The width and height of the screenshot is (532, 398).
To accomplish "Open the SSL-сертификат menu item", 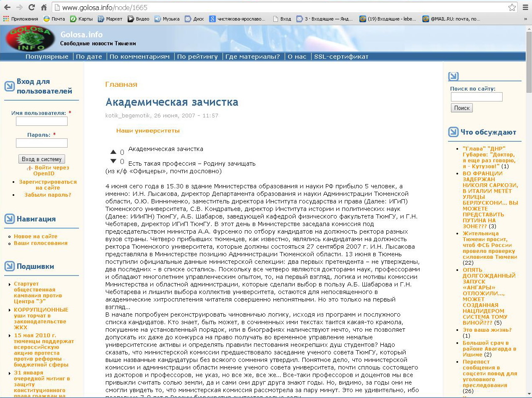I will click(x=341, y=57).
